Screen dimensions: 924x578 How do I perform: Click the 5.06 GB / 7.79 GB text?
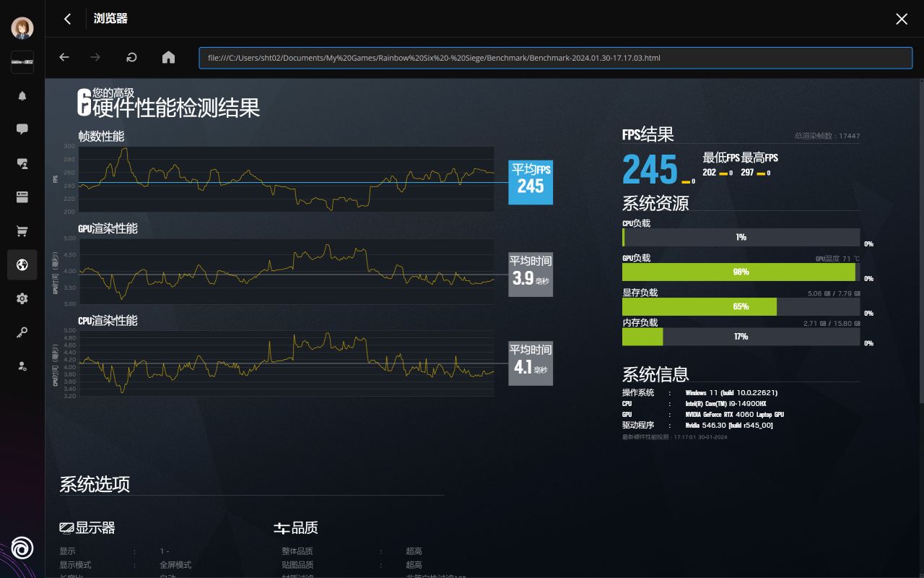tap(834, 293)
